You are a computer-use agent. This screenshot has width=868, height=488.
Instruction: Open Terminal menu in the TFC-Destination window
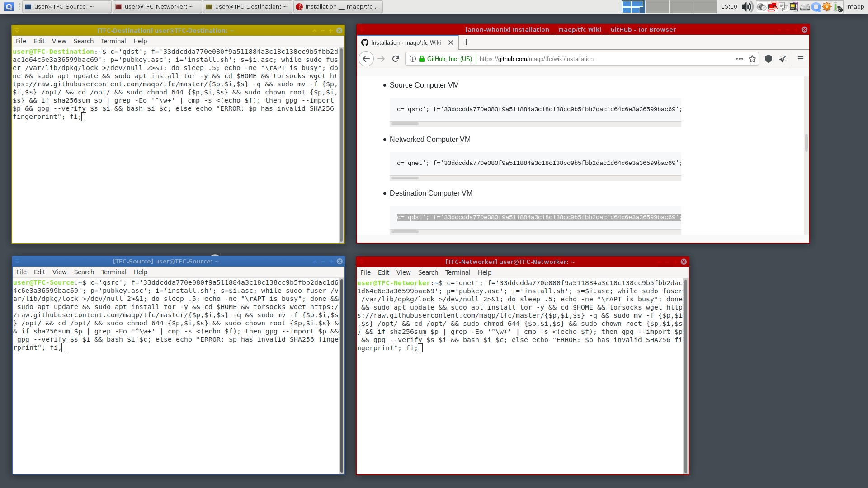pos(113,41)
